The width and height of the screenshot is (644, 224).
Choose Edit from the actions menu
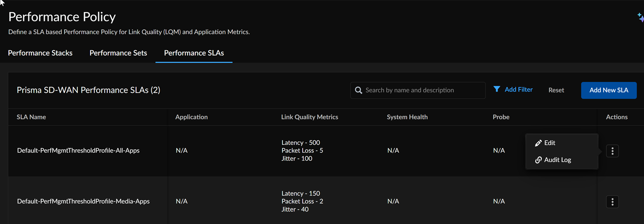pyautogui.click(x=550, y=143)
